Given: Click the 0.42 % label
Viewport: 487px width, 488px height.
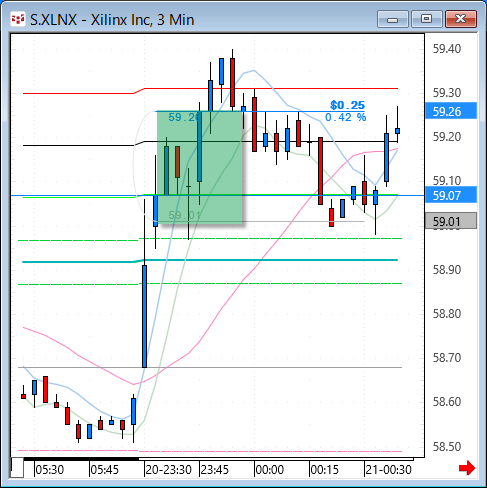Looking at the screenshot, I should click(x=345, y=117).
